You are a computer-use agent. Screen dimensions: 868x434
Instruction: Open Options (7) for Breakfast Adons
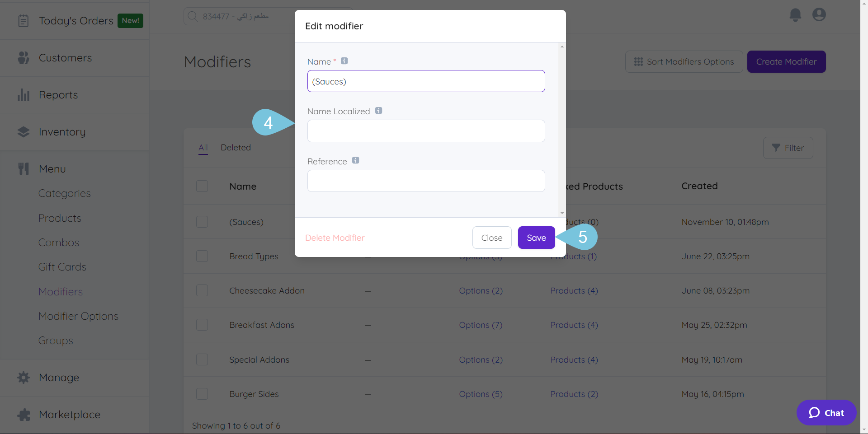(x=481, y=325)
